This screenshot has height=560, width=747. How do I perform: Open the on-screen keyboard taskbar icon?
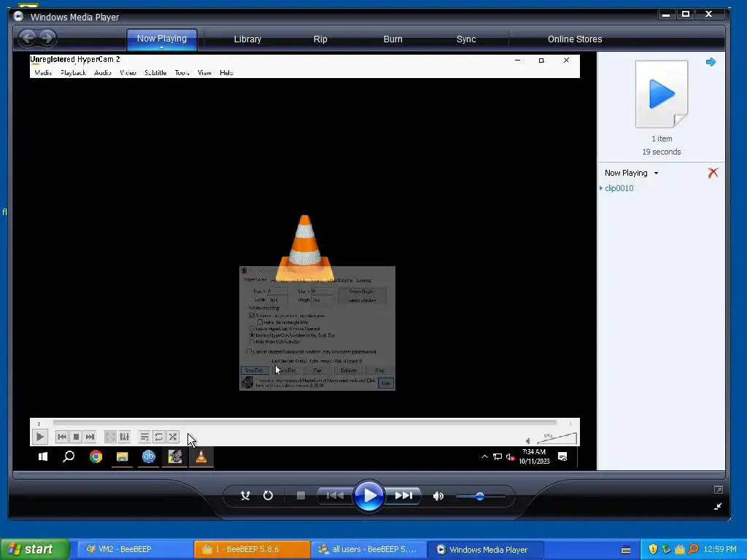[x=626, y=550]
